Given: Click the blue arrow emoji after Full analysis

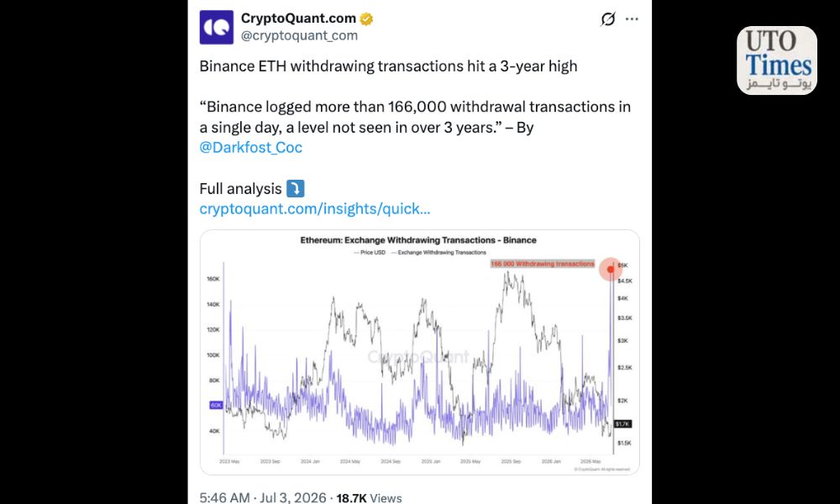Looking at the screenshot, I should 295,188.
